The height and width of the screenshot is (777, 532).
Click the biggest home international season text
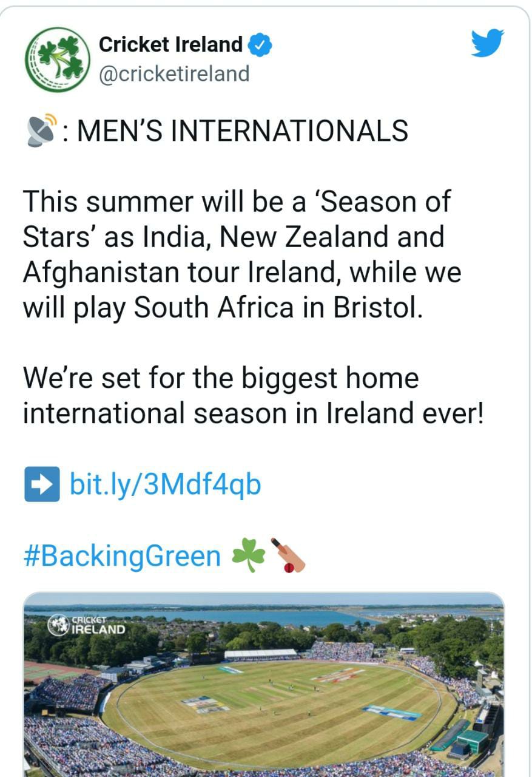pyautogui.click(x=254, y=396)
